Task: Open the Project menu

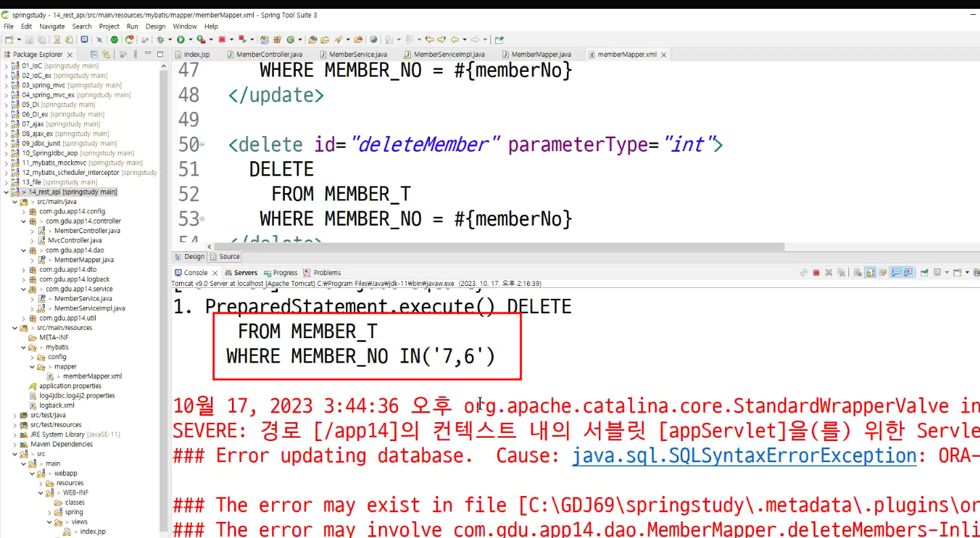Action: (x=109, y=26)
